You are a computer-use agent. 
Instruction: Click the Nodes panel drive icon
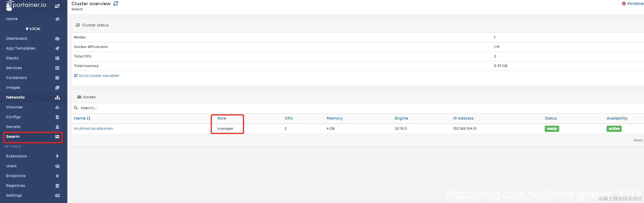click(x=79, y=97)
